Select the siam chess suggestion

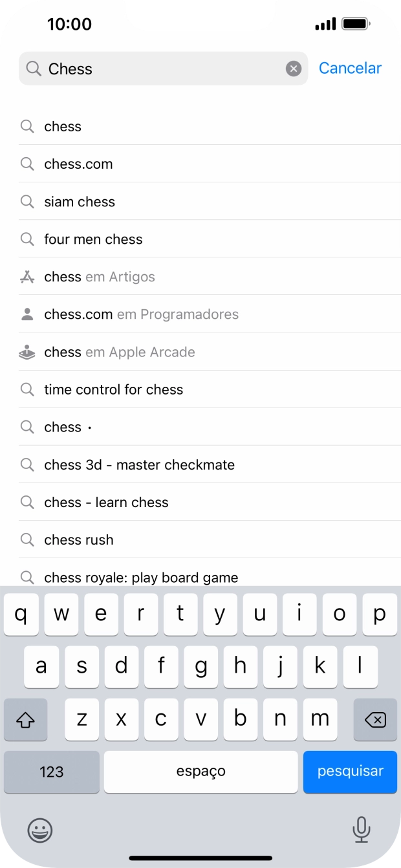click(x=80, y=202)
